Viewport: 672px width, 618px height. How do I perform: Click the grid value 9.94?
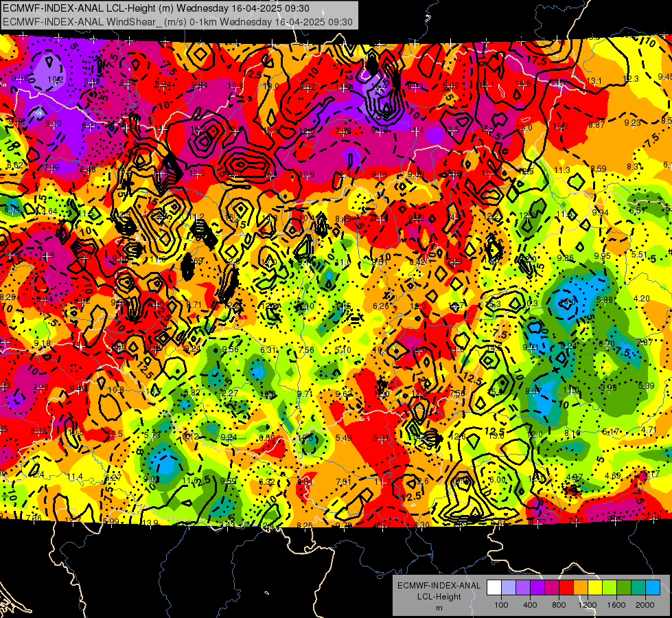(601, 213)
